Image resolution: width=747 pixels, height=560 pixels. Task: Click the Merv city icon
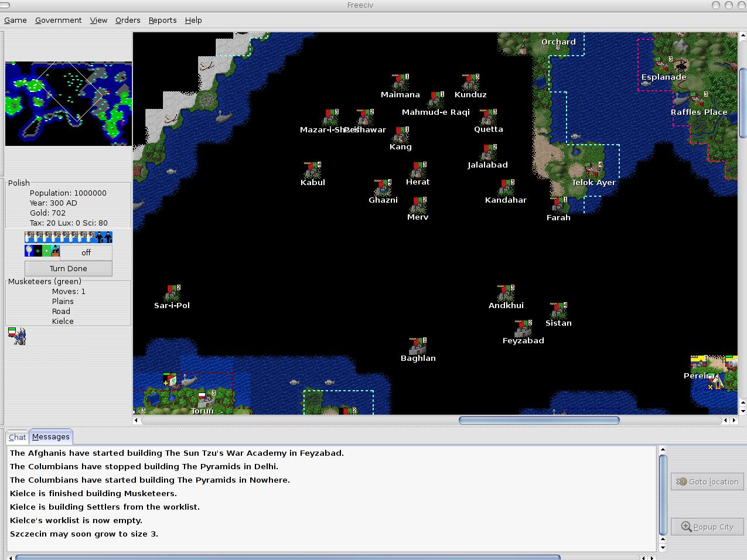[x=418, y=205]
